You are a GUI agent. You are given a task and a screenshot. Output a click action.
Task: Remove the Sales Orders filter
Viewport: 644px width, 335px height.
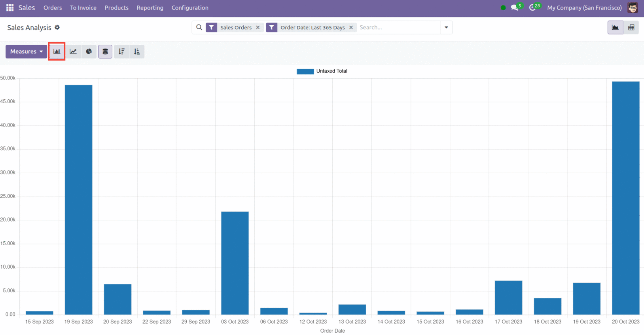[x=258, y=27]
